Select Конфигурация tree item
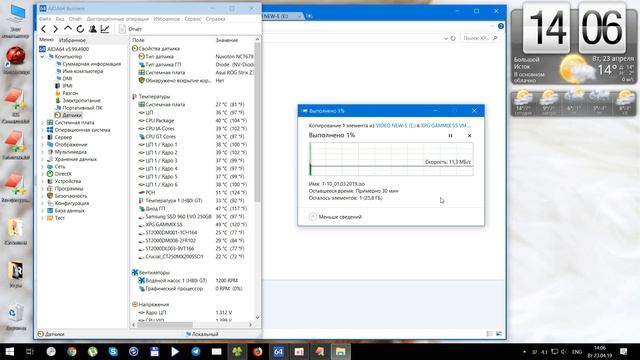This screenshot has height=360, width=640. tap(72, 203)
